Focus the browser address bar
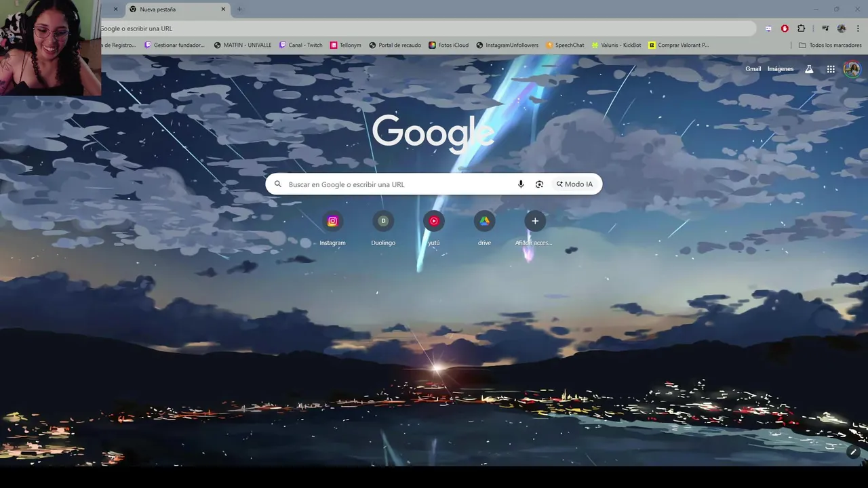 point(427,28)
